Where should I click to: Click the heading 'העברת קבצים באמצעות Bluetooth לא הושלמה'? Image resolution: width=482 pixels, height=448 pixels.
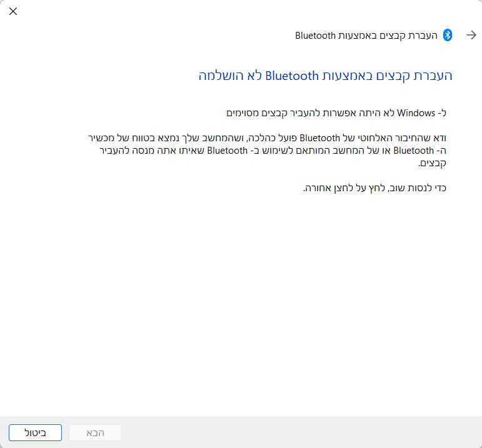point(326,76)
